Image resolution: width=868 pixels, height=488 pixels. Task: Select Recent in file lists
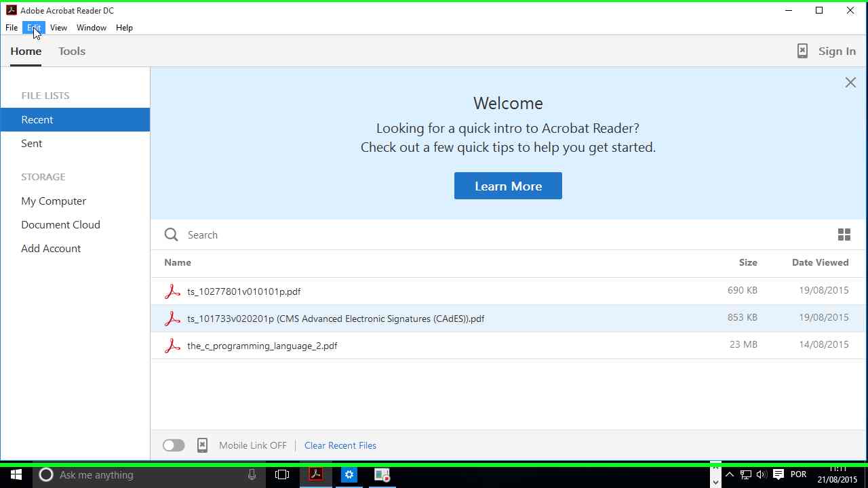click(75, 119)
